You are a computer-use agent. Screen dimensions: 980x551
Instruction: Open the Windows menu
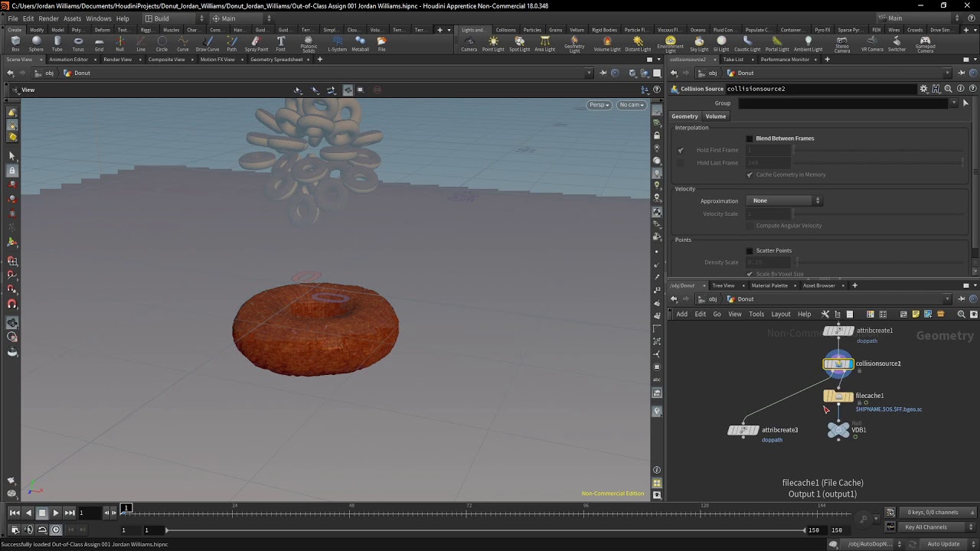(98, 18)
